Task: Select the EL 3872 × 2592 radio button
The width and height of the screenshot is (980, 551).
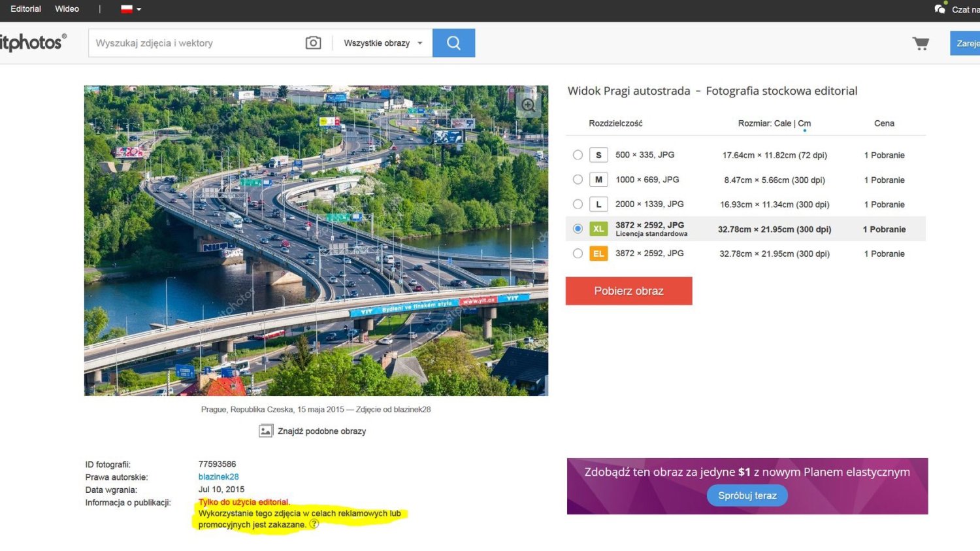Action: [x=578, y=254]
